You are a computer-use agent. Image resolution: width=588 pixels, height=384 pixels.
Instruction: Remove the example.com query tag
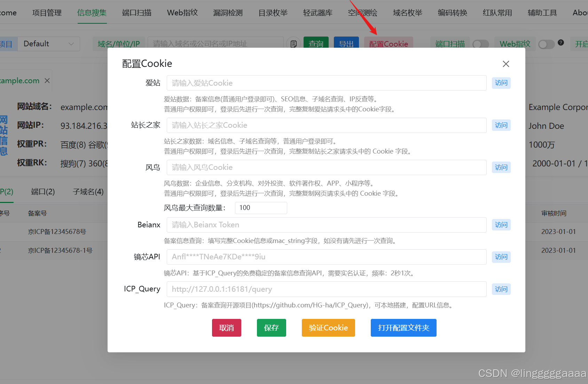[x=47, y=80]
